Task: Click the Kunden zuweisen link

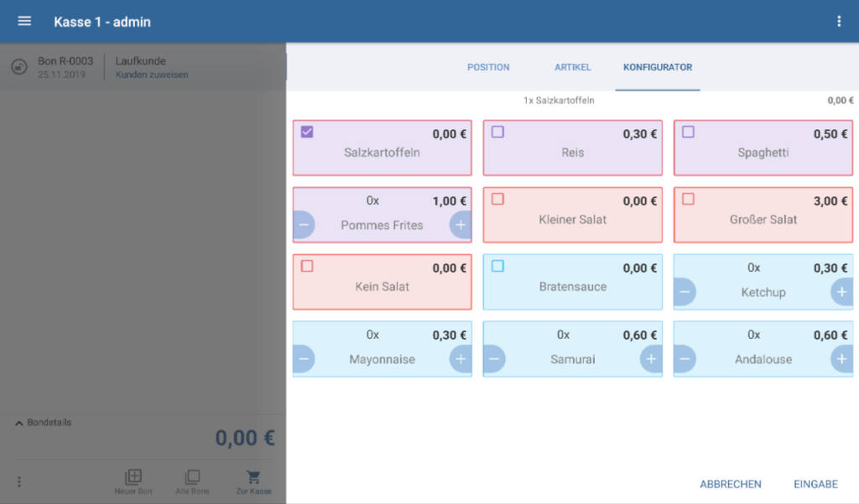Action: pos(152,75)
